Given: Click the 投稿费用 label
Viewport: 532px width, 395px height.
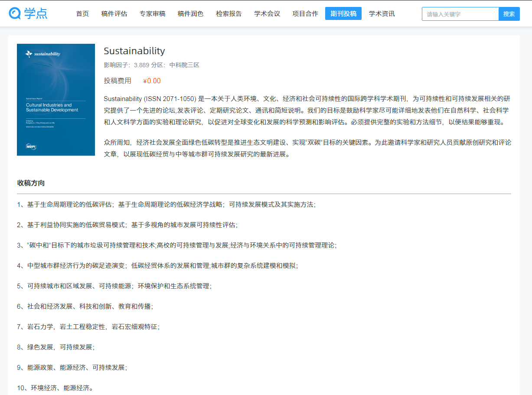Looking at the screenshot, I should click(117, 81).
